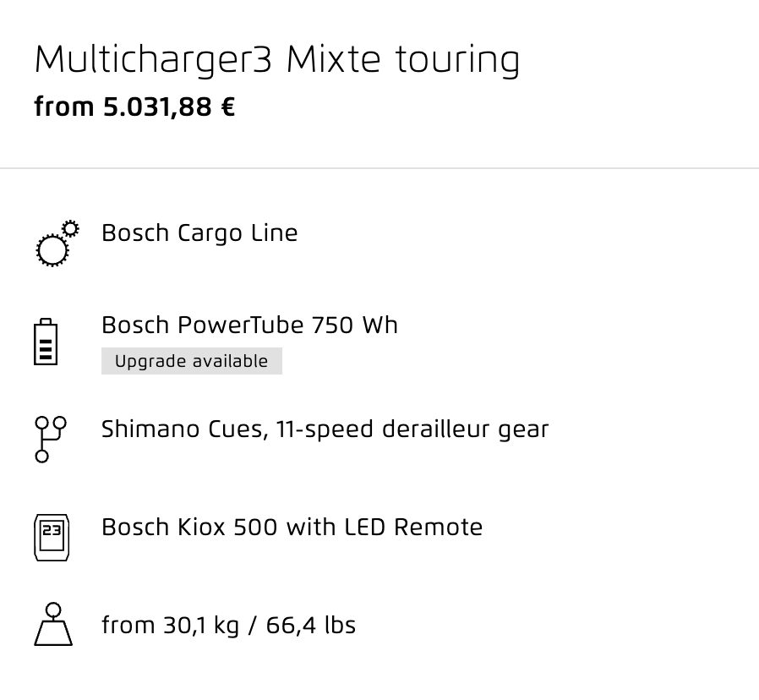
Task: Click the Kiox display icon
Action: (x=52, y=538)
